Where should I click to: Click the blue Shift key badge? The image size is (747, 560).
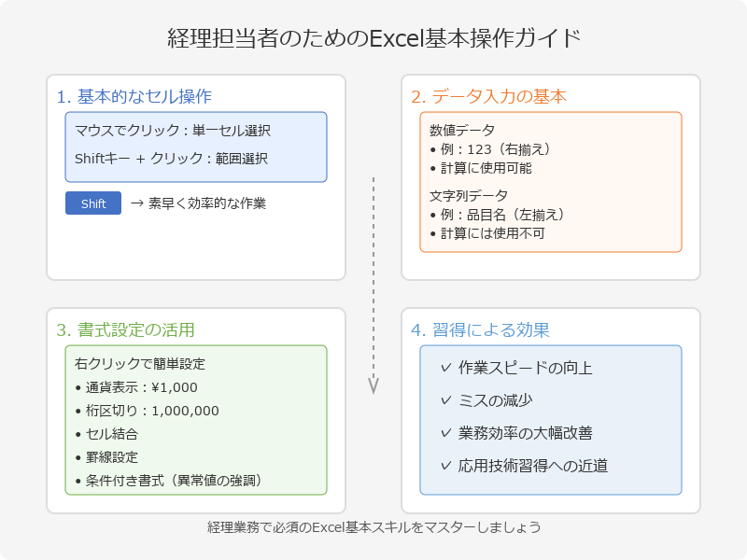tap(93, 203)
